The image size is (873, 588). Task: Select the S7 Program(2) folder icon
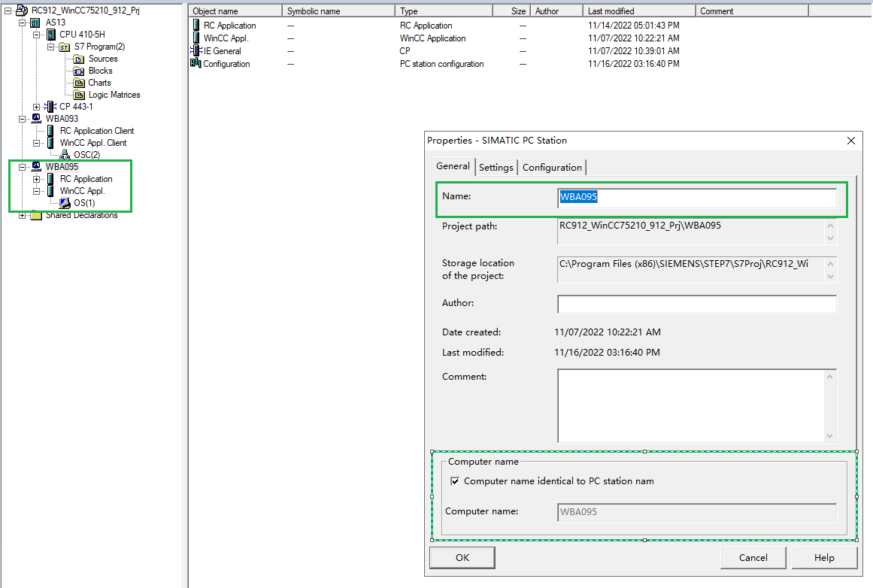[x=65, y=47]
